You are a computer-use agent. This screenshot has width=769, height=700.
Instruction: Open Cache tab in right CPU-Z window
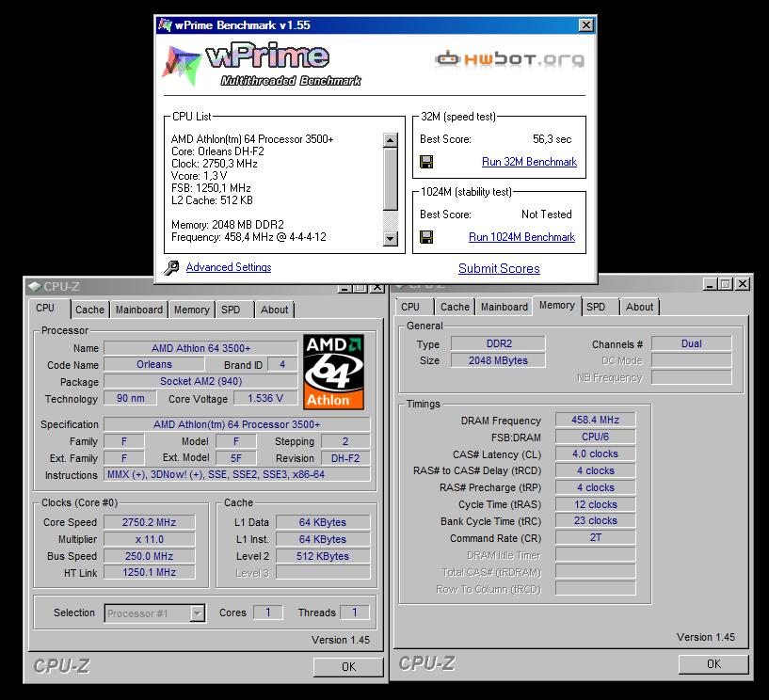(x=455, y=307)
